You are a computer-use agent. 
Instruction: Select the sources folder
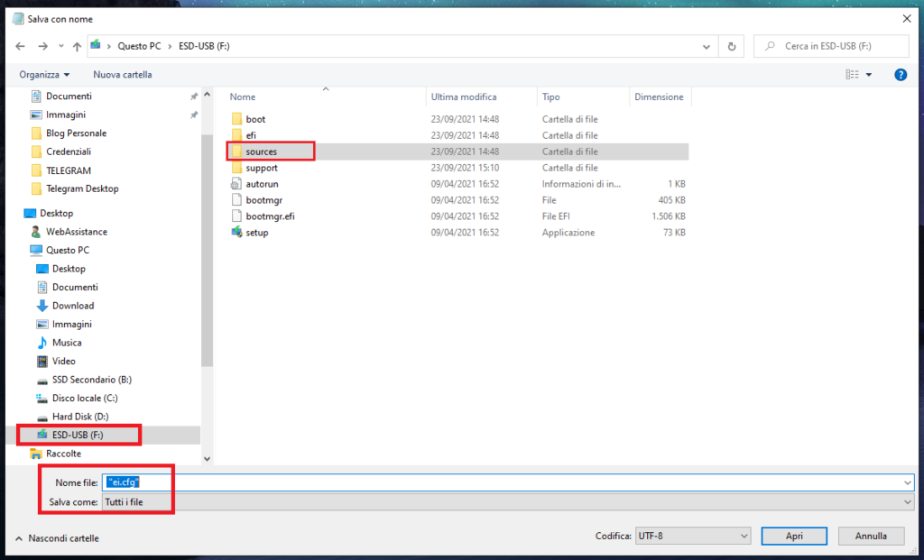click(x=261, y=151)
